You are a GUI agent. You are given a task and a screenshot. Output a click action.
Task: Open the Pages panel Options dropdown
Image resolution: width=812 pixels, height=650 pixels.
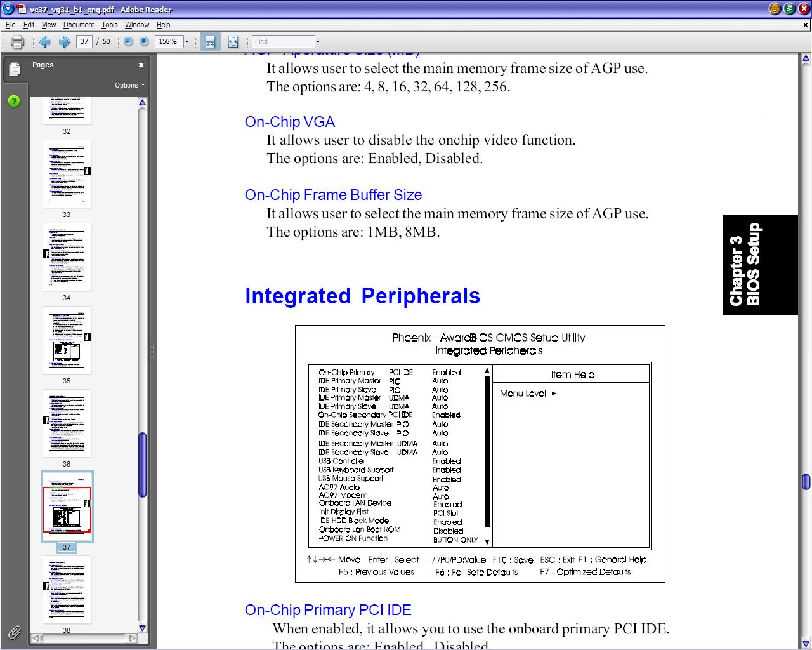click(x=129, y=85)
